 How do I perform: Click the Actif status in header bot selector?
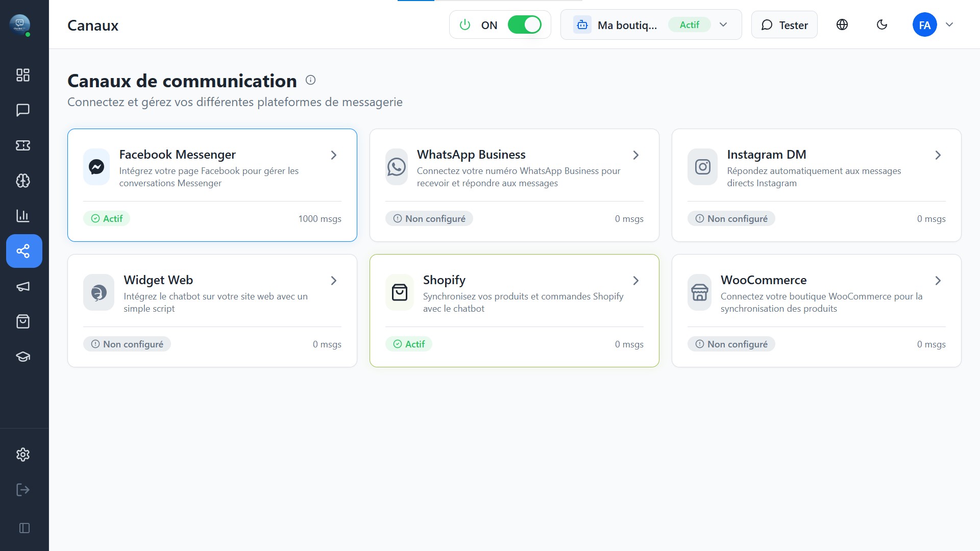point(690,24)
